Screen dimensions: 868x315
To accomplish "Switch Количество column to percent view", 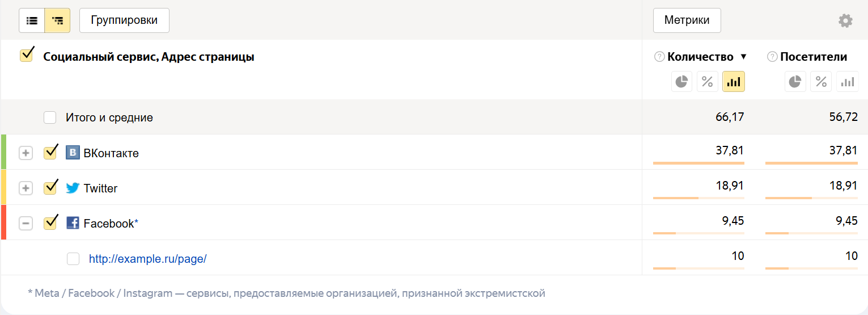I will (x=708, y=82).
